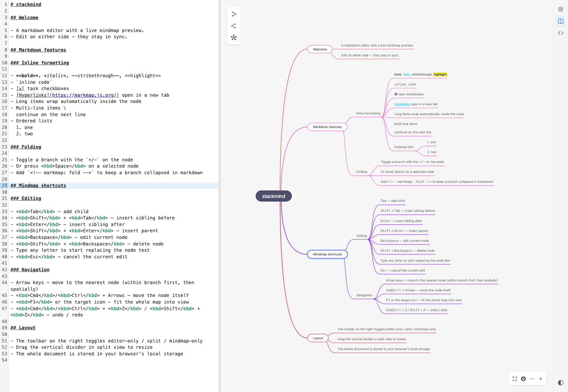Screen dimensions: 568x392
Task: Click 'Enter — insert sibling after' node
Action: coord(401,221)
